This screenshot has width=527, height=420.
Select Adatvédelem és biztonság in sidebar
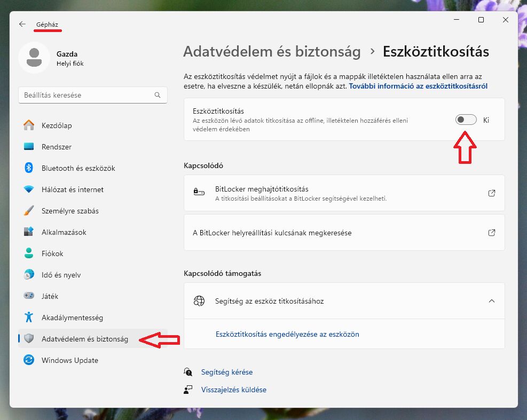[93, 339]
